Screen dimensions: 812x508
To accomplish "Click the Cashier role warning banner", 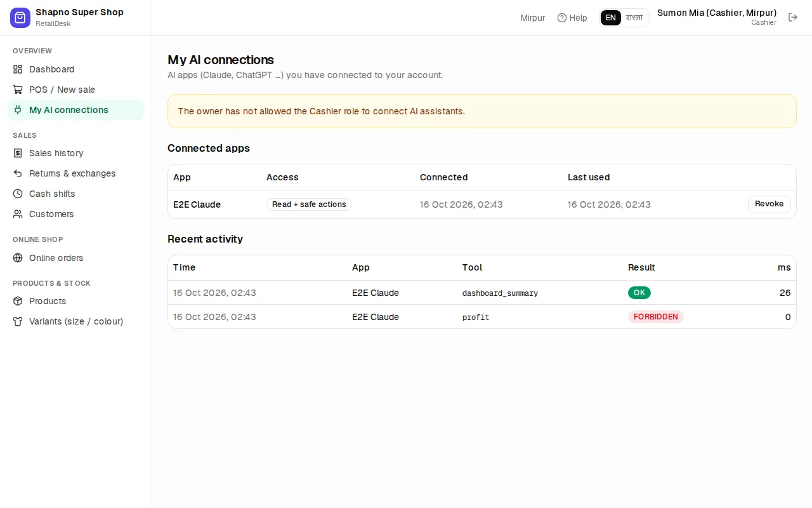I will click(482, 111).
